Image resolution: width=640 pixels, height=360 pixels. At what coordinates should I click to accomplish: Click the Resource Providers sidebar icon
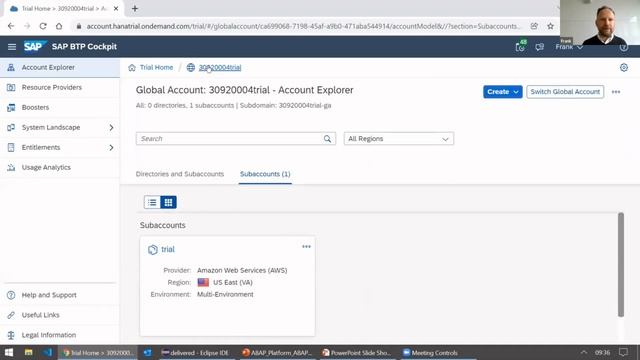tap(11, 87)
